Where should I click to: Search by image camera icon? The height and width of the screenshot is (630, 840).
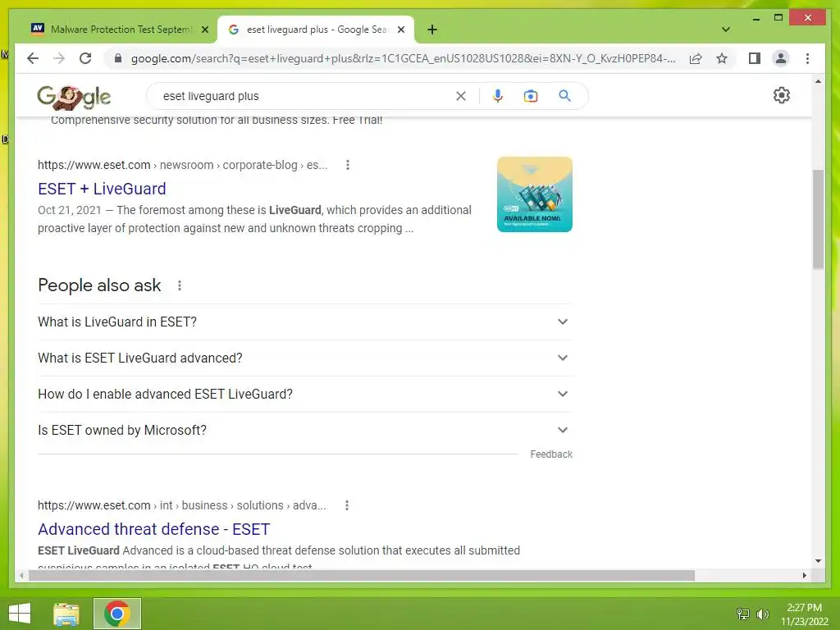tap(531, 96)
